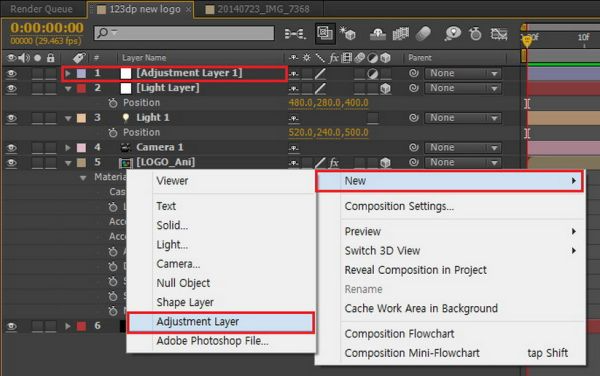Screen dimensions: 600x376
Task: Click Adjustment Layer 1 parent pick whip
Action: click(414, 73)
